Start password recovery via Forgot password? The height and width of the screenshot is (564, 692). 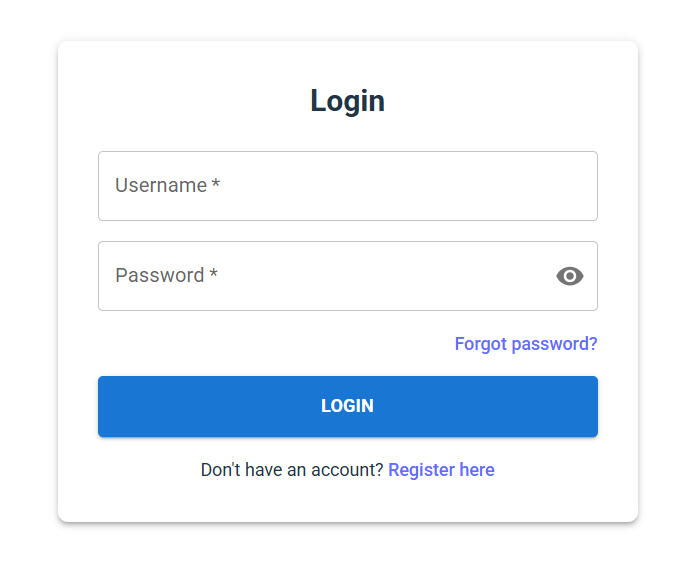(525, 344)
